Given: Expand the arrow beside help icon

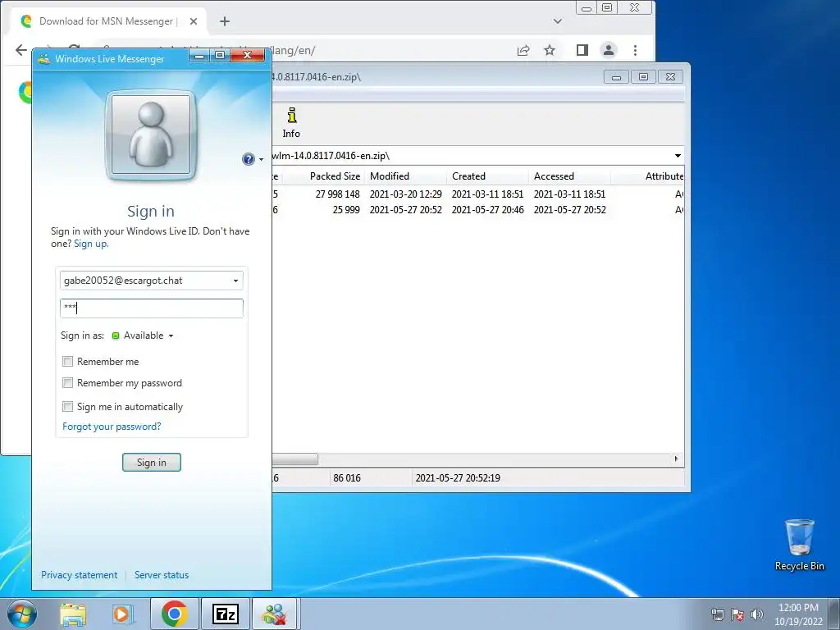Looking at the screenshot, I should point(262,160).
